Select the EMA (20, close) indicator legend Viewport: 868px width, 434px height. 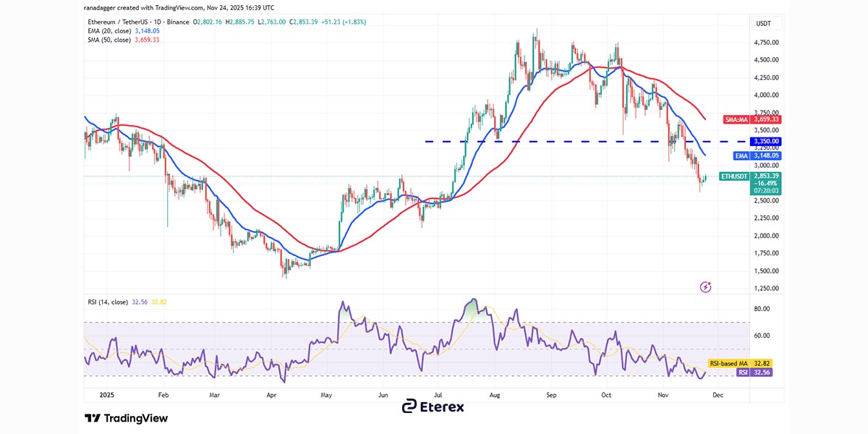121,31
